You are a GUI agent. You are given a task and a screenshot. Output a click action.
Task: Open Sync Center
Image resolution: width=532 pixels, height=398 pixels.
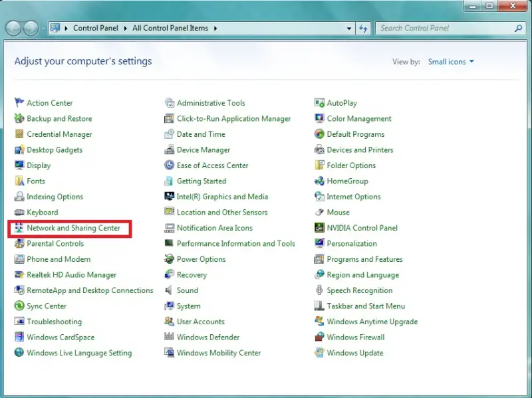pyautogui.click(x=47, y=306)
